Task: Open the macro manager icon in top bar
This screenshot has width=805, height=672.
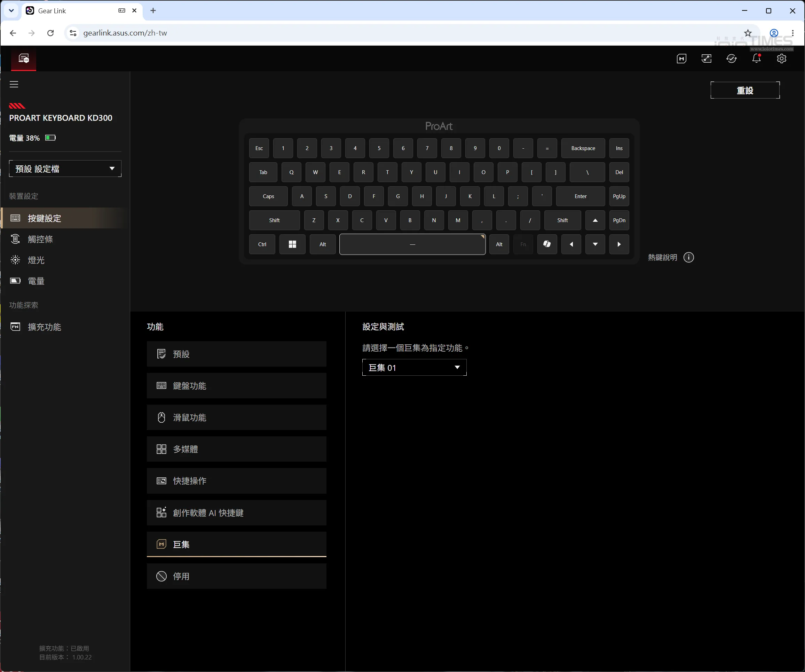Action: pos(681,59)
